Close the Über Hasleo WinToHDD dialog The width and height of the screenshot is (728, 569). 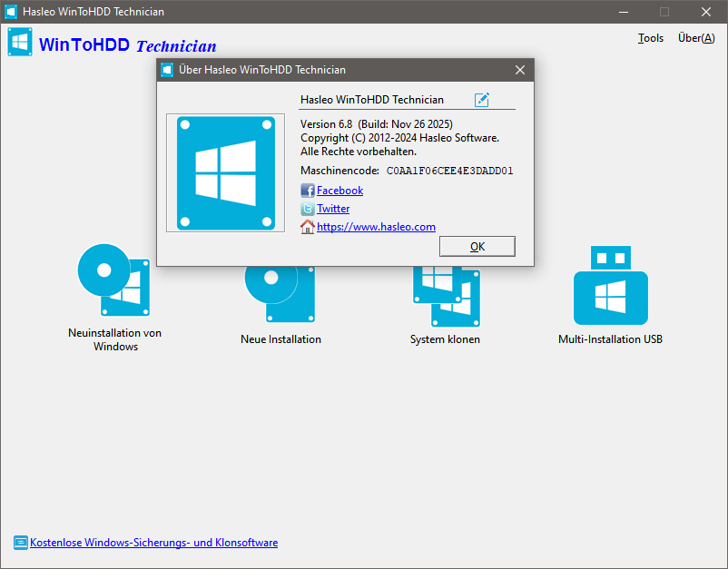click(519, 70)
